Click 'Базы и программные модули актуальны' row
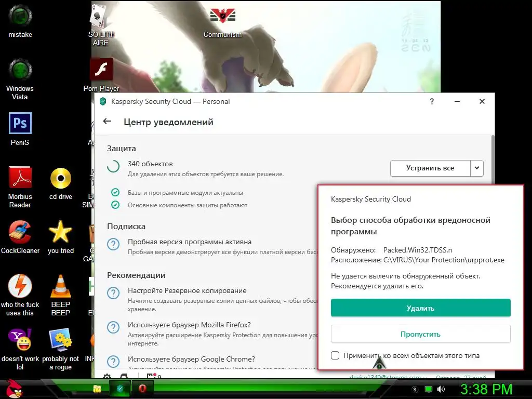Screen dimensions: 532x399 [185, 193]
